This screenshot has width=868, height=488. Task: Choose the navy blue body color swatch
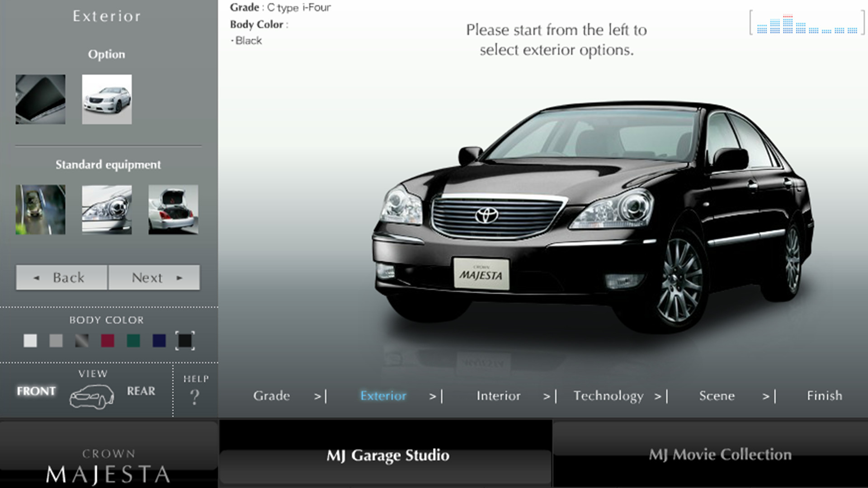click(x=159, y=341)
